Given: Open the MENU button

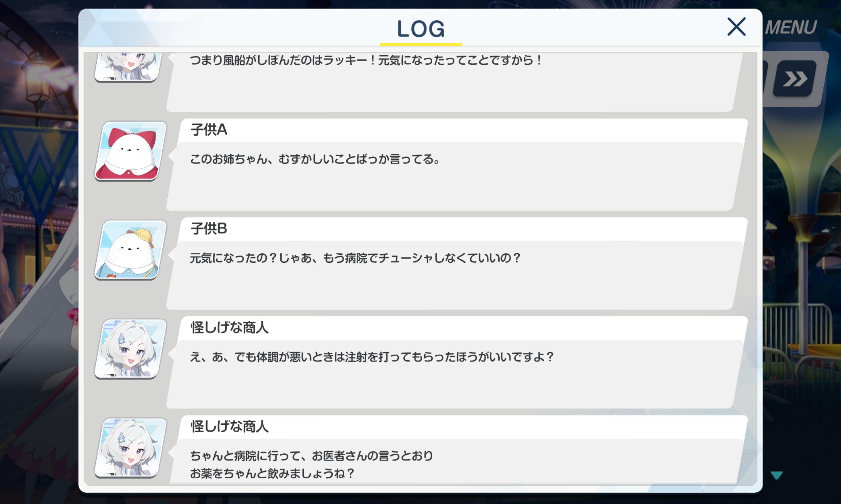Looking at the screenshot, I should tap(791, 27).
